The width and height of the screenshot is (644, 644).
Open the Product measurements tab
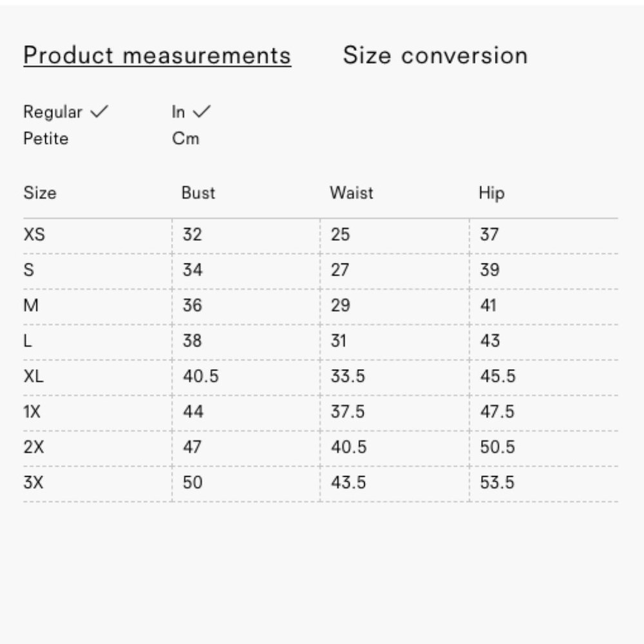coord(157,55)
